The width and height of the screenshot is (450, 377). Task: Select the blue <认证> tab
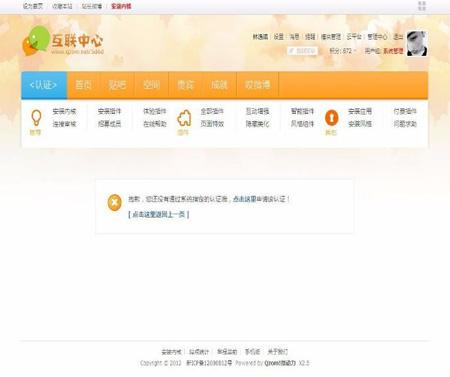[x=44, y=85]
